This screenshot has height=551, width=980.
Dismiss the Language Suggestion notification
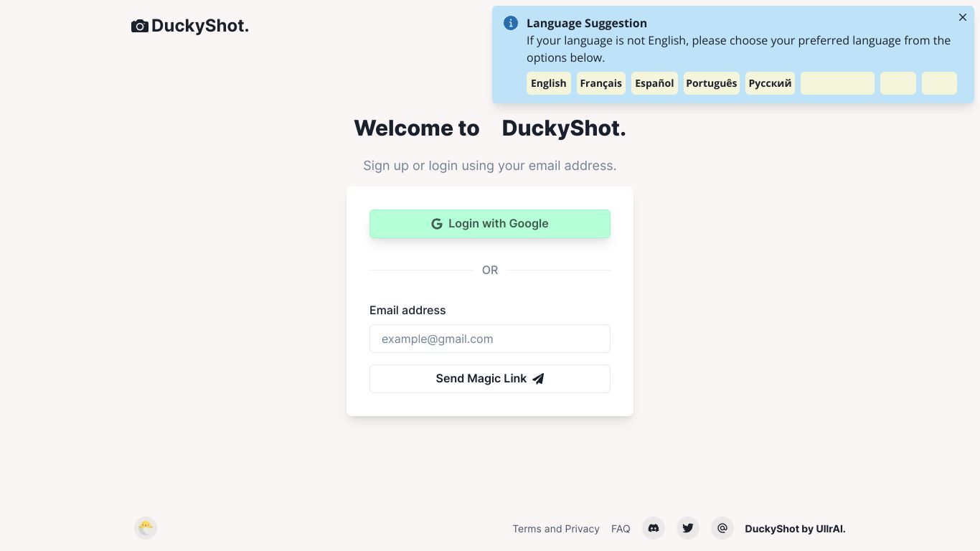pos(963,17)
